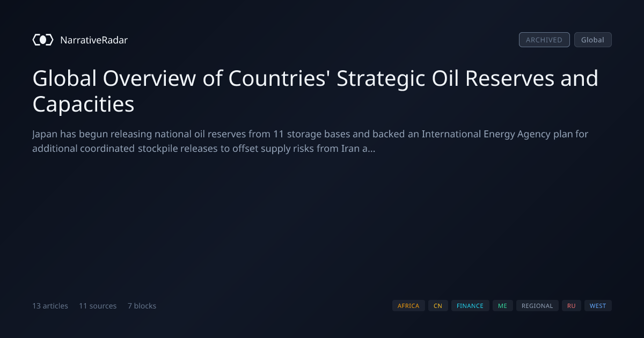Select the Global scope badge
Viewport: 644px width, 338px height.
[x=592, y=40]
